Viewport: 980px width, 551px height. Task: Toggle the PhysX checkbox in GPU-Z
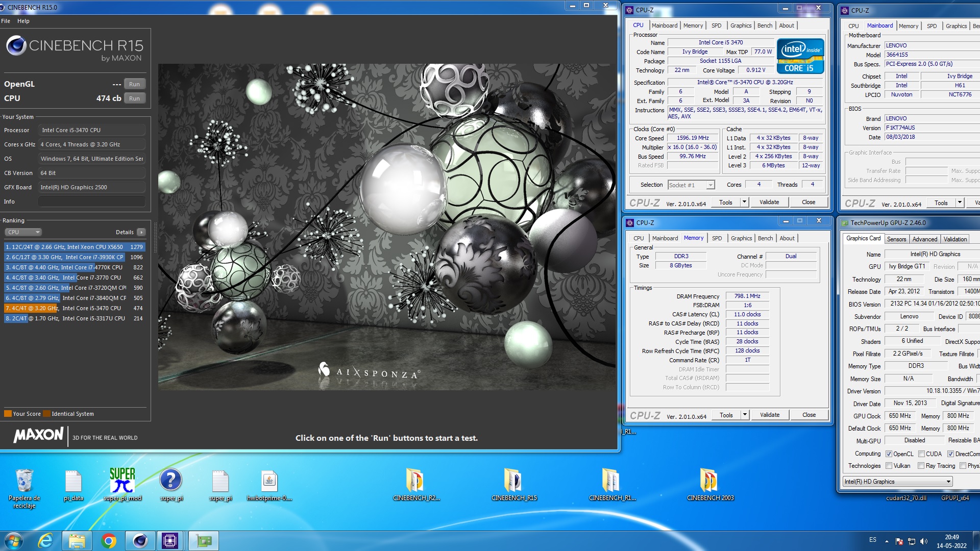pyautogui.click(x=963, y=466)
